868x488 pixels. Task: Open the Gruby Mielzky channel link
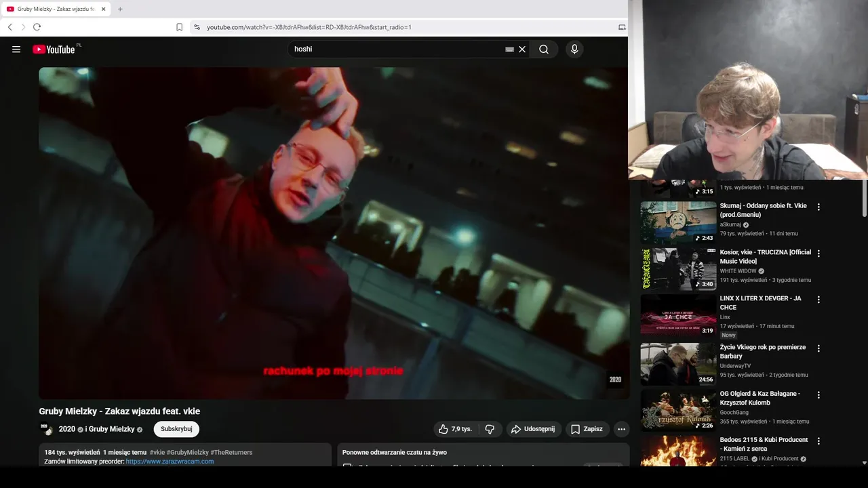[111, 429]
